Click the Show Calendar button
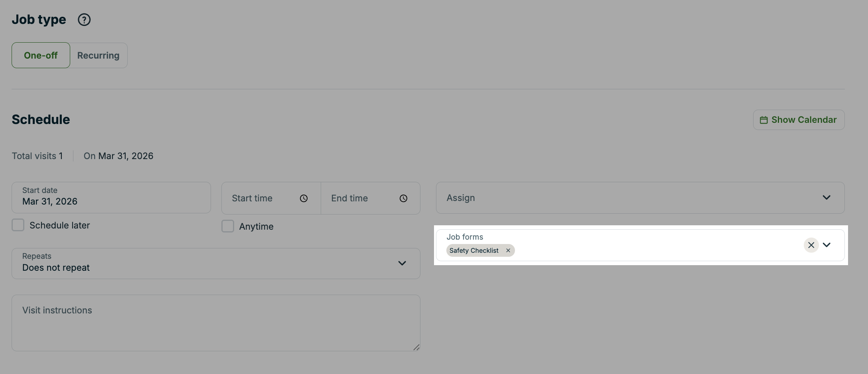This screenshot has height=374, width=868. [798, 120]
